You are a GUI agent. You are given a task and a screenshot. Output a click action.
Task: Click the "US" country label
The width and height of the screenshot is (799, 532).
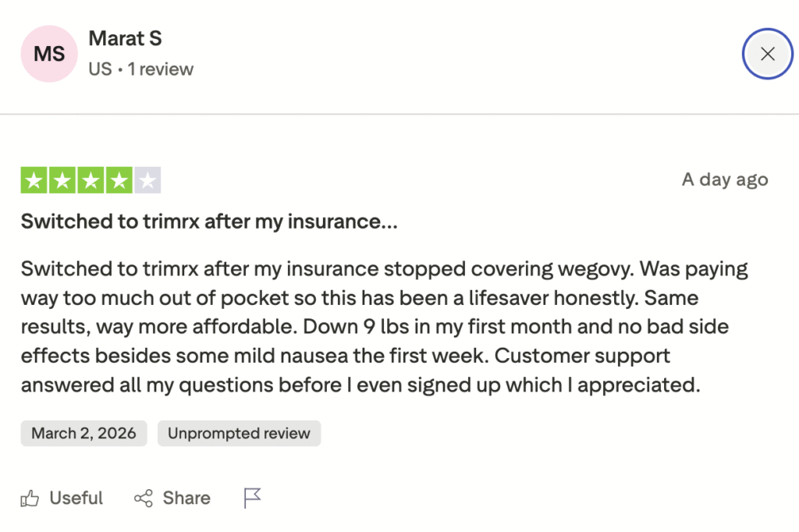tap(100, 69)
